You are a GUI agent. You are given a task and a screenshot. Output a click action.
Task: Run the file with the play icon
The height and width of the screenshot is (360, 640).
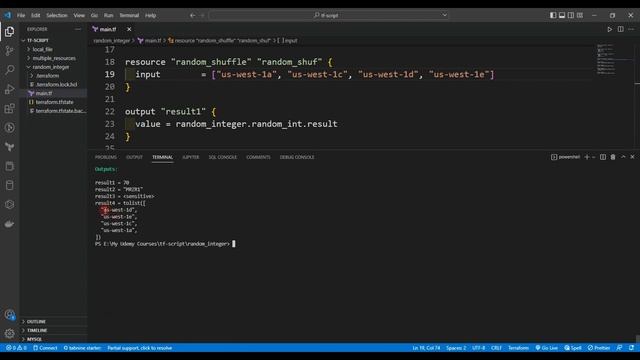(609, 29)
